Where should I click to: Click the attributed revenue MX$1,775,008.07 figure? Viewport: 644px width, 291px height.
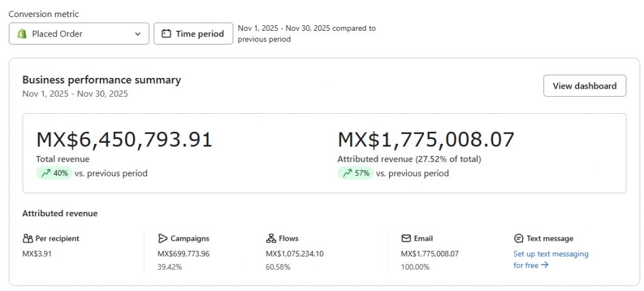point(426,140)
